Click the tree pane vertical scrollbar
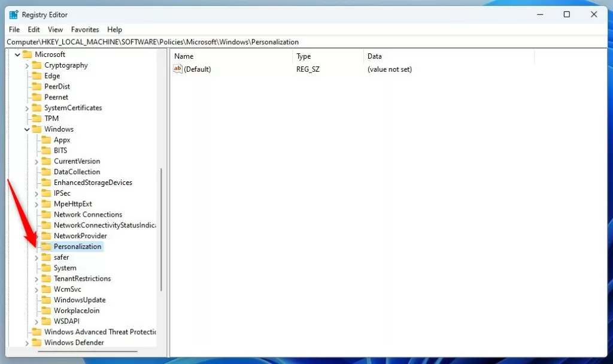The width and height of the screenshot is (613, 364). tap(161, 229)
